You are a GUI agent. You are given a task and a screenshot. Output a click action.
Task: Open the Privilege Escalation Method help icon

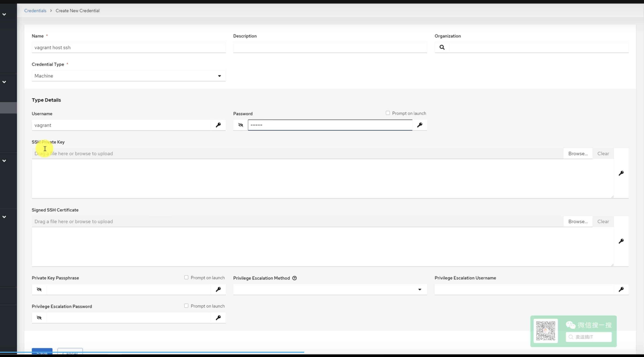295,278
